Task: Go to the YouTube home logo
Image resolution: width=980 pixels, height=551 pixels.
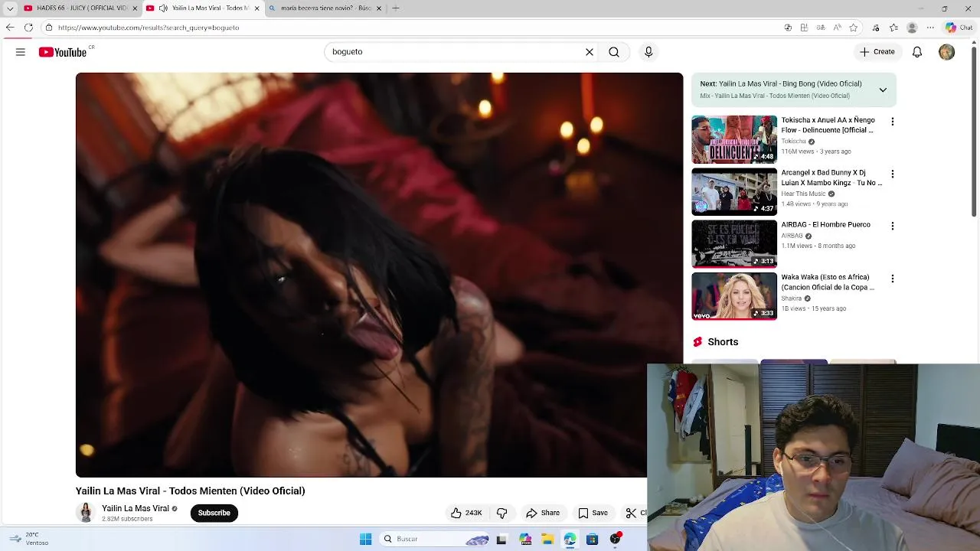Action: [x=63, y=52]
